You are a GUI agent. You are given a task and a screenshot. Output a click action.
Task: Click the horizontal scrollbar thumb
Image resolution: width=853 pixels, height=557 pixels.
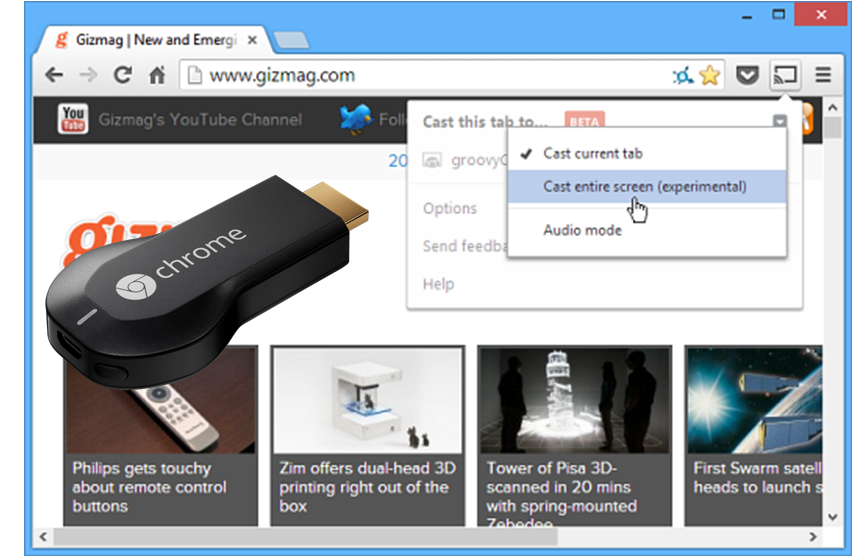click(x=305, y=537)
